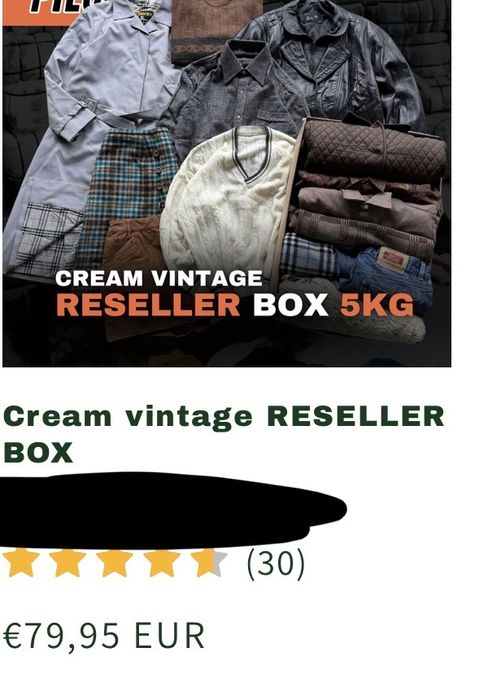Click the second yellow rating star
The height and width of the screenshot is (699, 488).
(68, 563)
